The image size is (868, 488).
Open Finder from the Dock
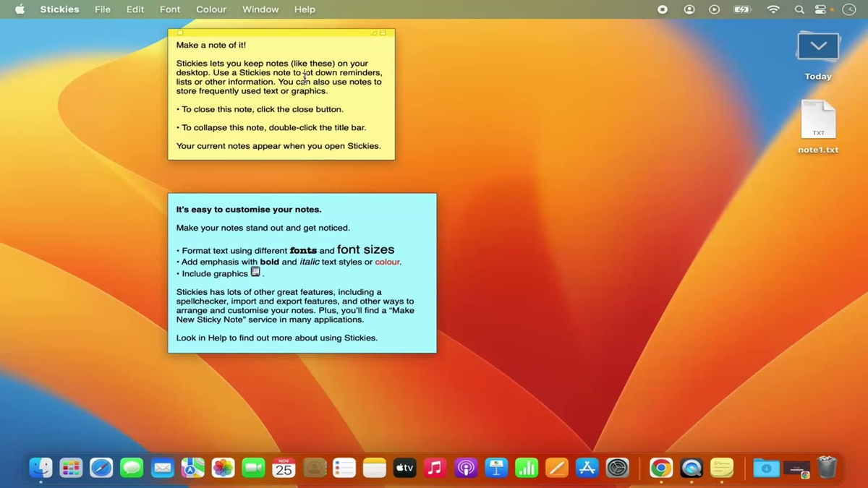(41, 468)
